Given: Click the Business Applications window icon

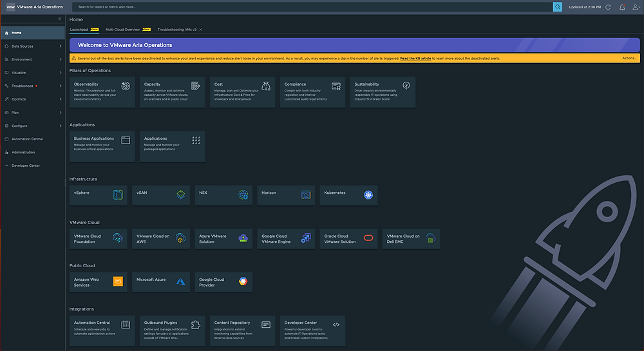Looking at the screenshot, I should click(x=126, y=140).
